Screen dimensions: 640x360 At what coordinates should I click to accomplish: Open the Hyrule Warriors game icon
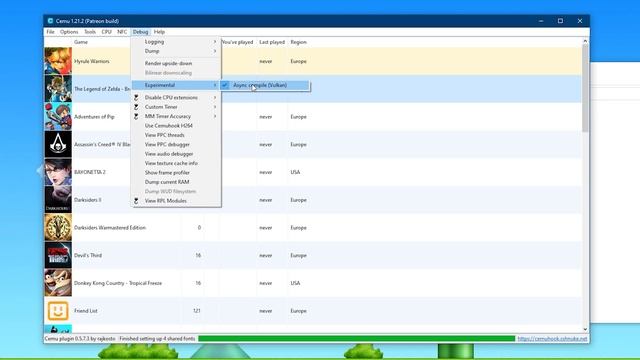coord(58,61)
